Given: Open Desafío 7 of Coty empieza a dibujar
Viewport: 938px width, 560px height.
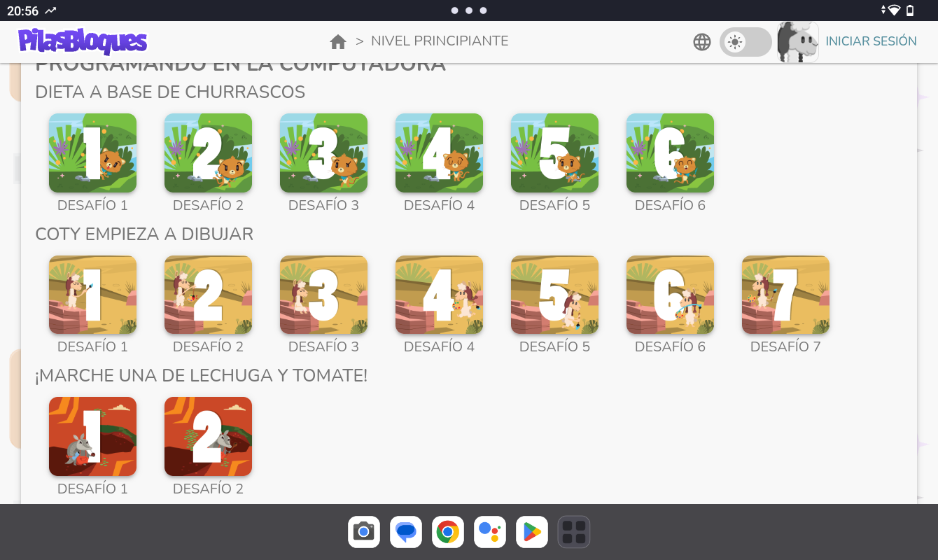Looking at the screenshot, I should [785, 295].
